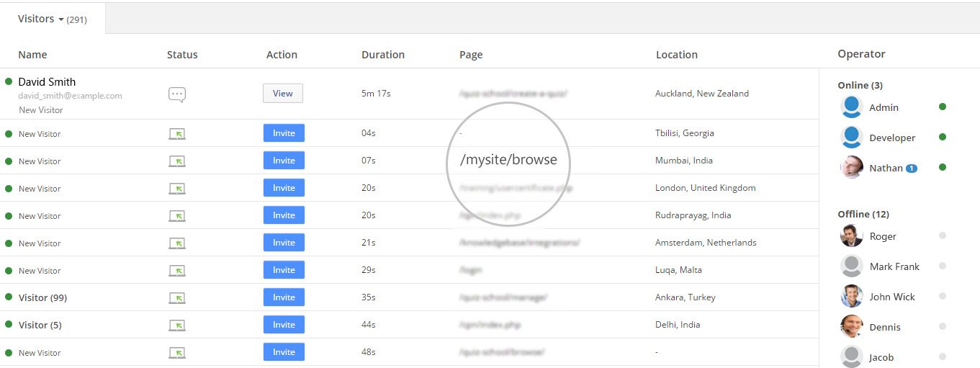Click the chat bubble icon for David Smith
This screenshot has width=980, height=368.
pos(177,94)
